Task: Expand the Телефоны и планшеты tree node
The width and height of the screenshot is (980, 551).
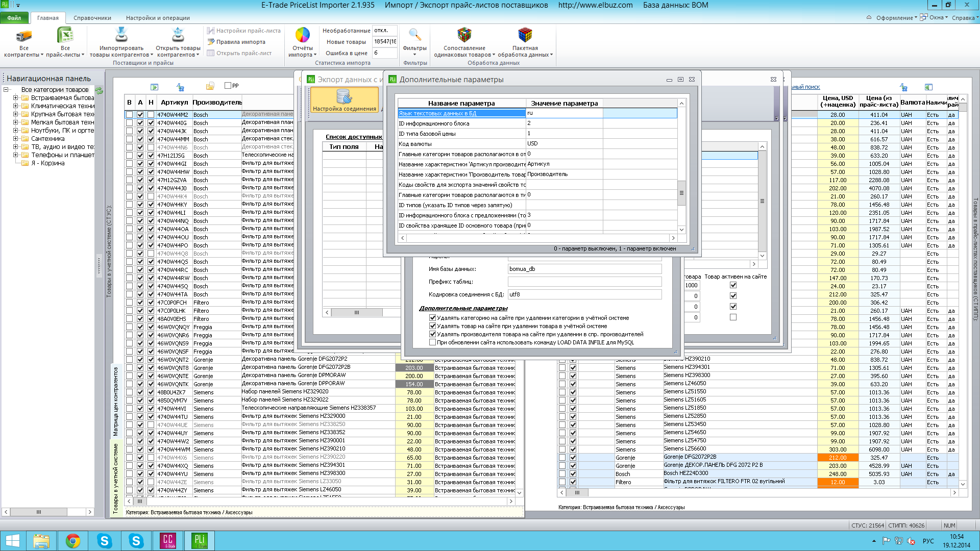Action: 15,155
